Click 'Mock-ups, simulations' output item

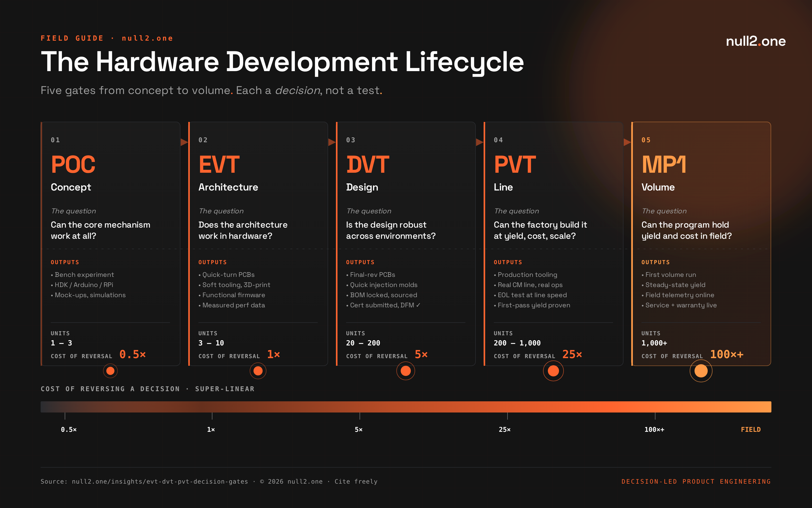tap(90, 295)
